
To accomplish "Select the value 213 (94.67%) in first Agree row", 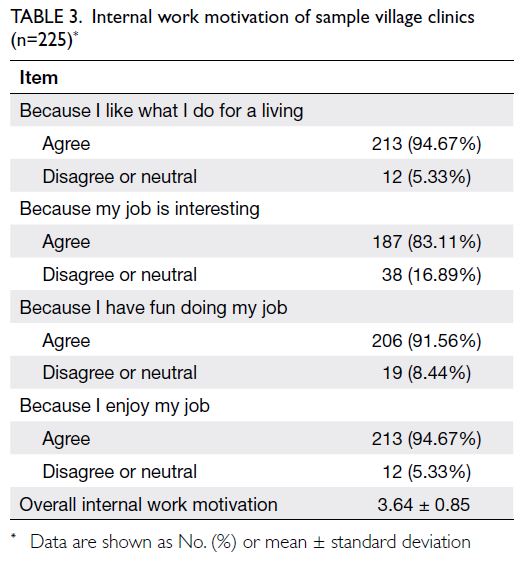I will pos(426,144).
